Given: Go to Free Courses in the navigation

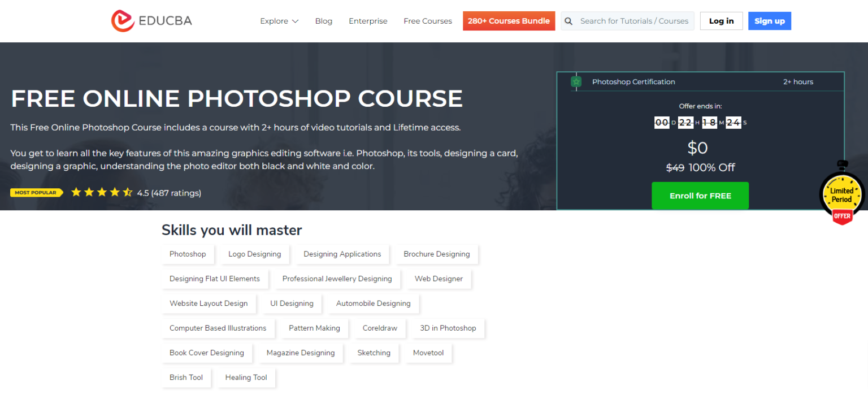Looking at the screenshot, I should tap(427, 21).
